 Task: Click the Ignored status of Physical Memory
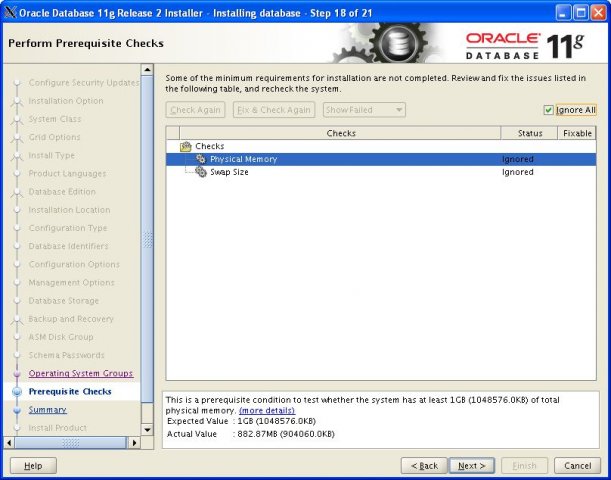[x=517, y=159]
